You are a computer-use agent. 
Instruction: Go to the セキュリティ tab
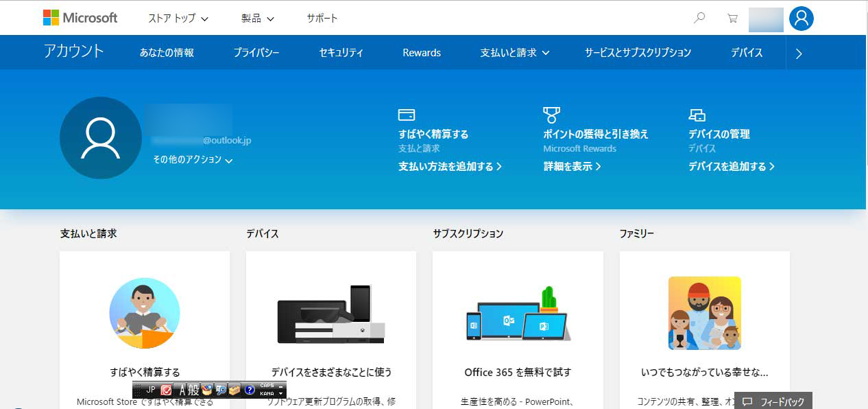[341, 53]
